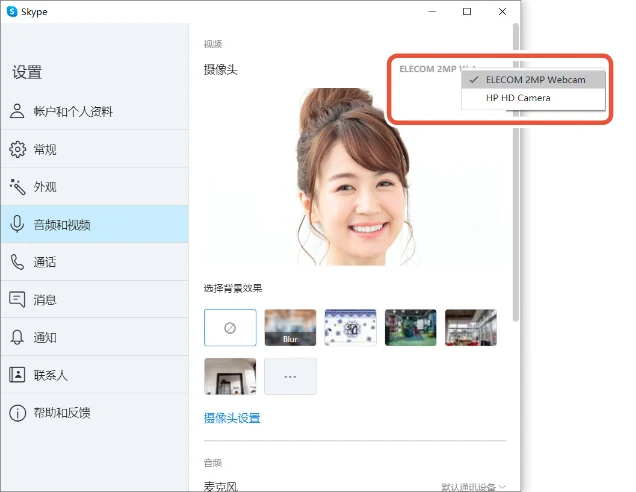Minimize the Skype window
The image size is (636, 492).
pyautogui.click(x=432, y=11)
